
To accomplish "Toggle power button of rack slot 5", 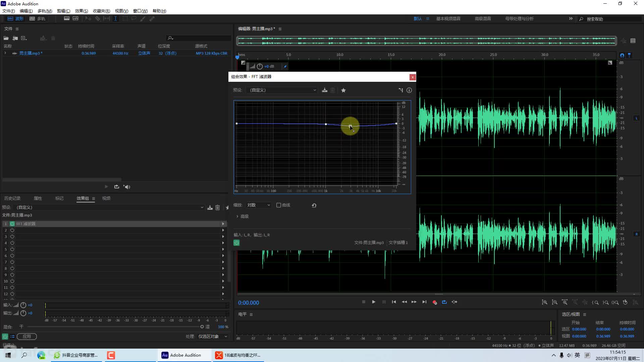I will point(12,249).
